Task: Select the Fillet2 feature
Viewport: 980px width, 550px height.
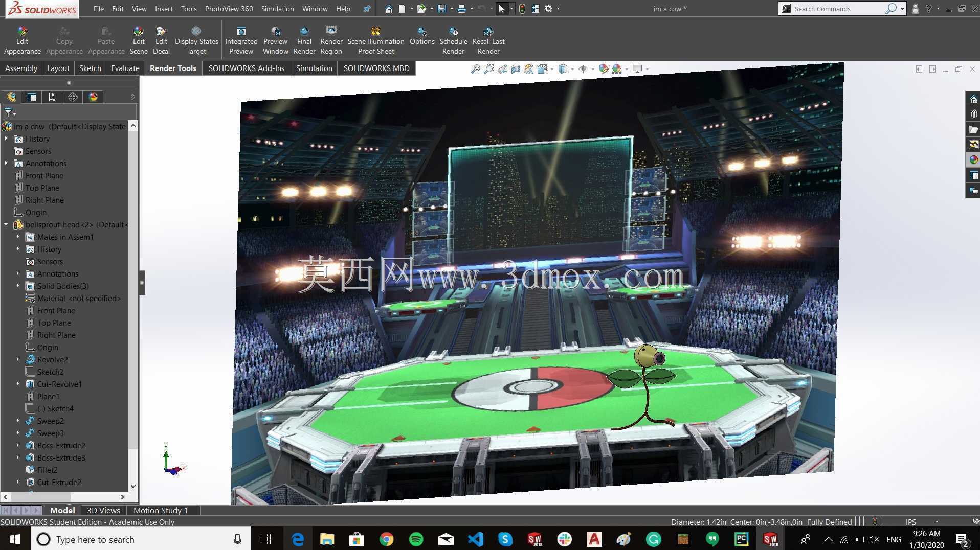Action: (x=47, y=470)
